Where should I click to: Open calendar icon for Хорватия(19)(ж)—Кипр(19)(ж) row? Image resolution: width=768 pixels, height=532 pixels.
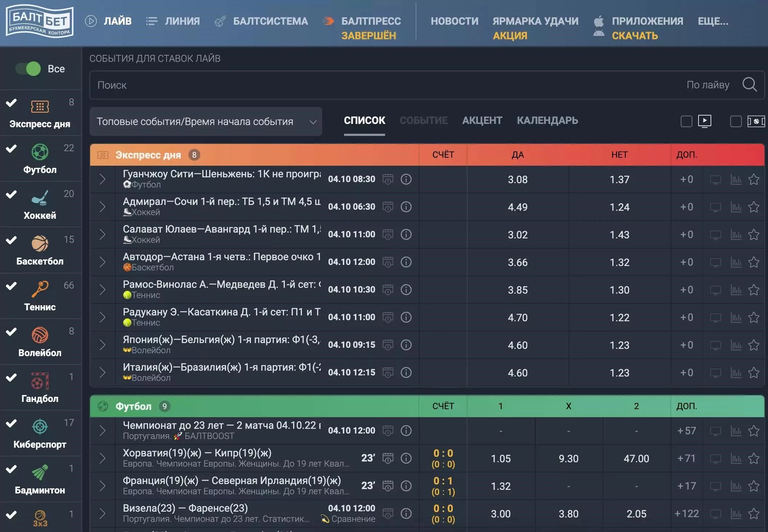coord(388,458)
